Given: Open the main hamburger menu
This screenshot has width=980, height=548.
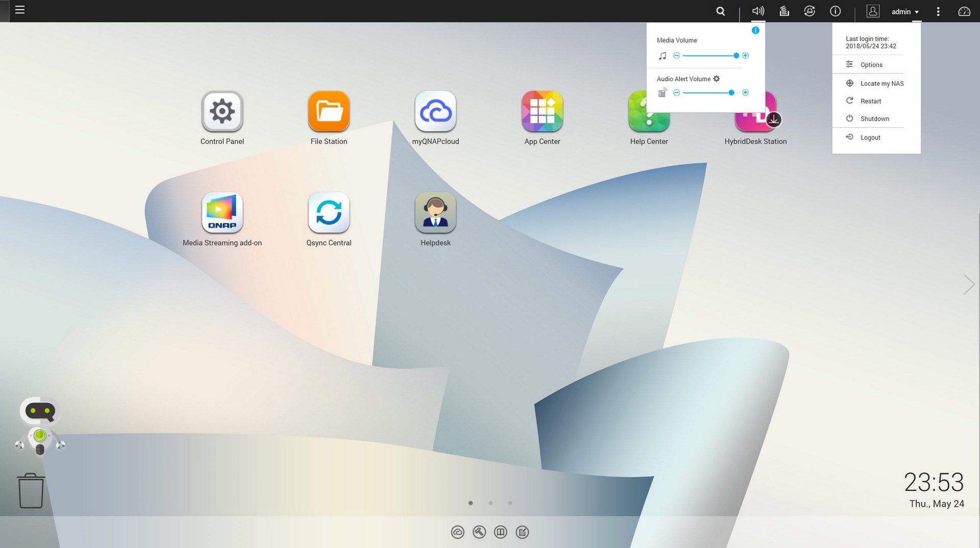Looking at the screenshot, I should click(20, 10).
